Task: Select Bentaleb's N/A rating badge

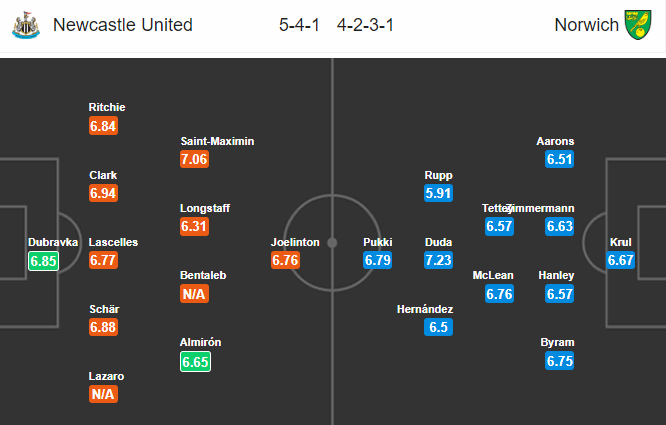Action: 195,293
